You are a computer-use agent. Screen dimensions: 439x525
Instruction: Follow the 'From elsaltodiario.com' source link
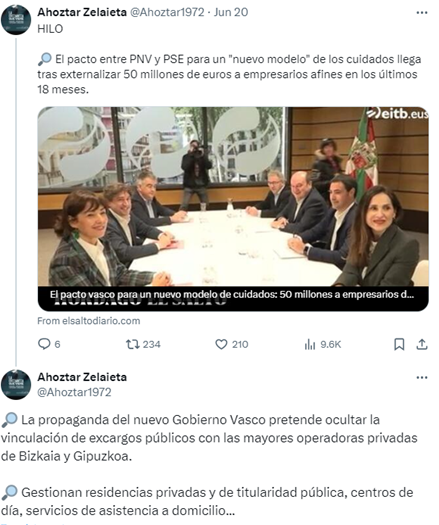(89, 321)
